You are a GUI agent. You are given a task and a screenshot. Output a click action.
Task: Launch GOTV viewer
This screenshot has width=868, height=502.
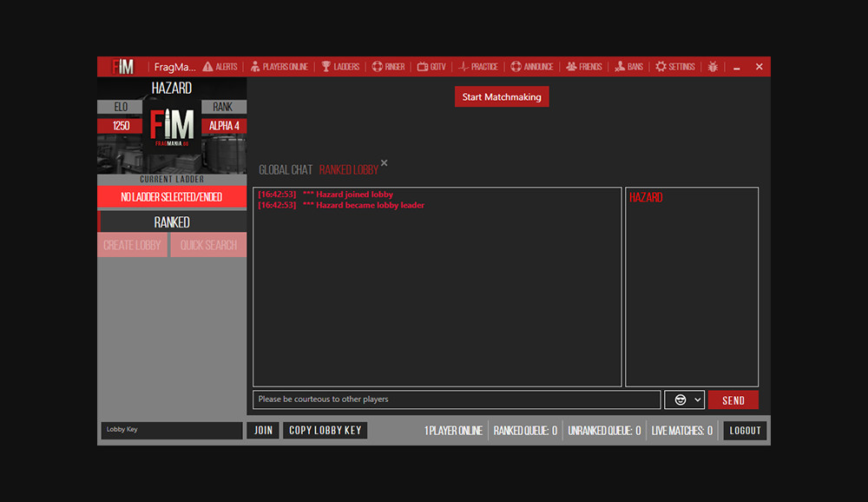tap(431, 66)
